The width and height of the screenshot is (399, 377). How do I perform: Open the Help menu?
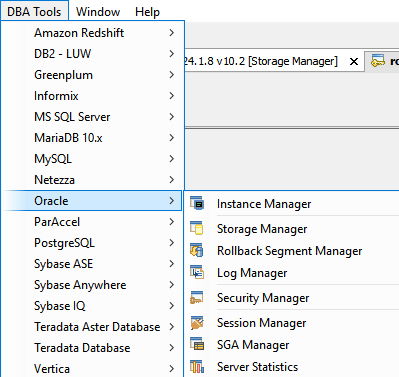(x=147, y=12)
